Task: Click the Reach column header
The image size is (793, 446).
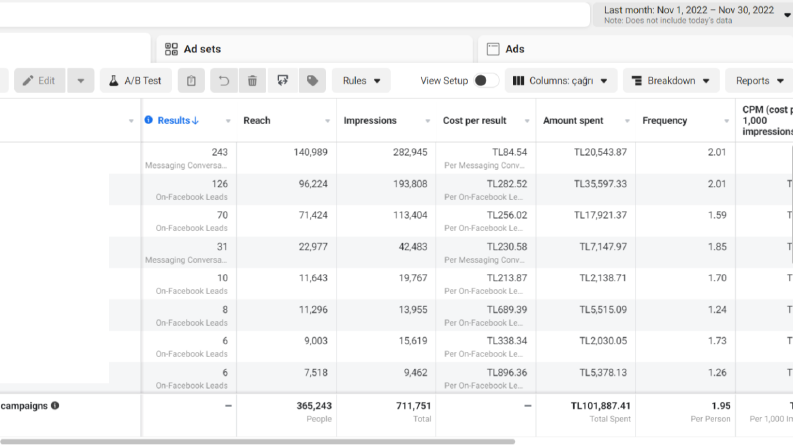Action: [x=257, y=120]
